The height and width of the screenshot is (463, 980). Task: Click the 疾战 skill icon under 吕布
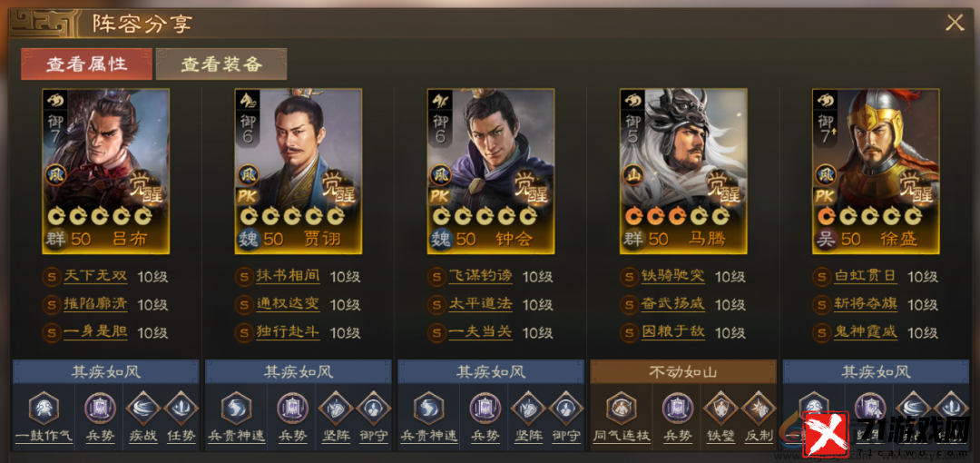click(x=143, y=408)
